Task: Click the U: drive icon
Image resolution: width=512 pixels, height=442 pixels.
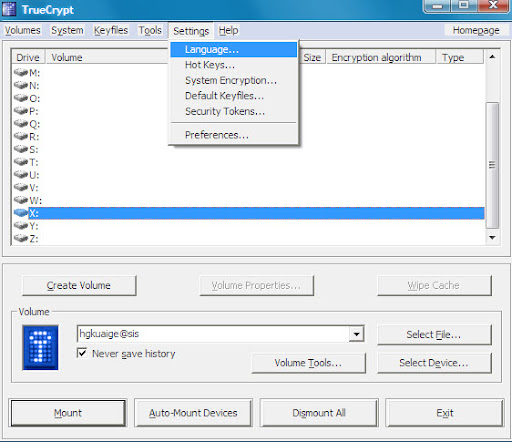Action: [x=21, y=174]
